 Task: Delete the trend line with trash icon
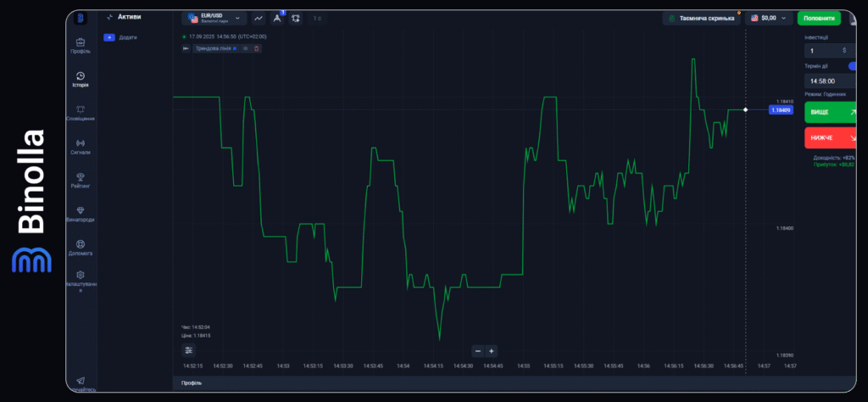pos(257,48)
